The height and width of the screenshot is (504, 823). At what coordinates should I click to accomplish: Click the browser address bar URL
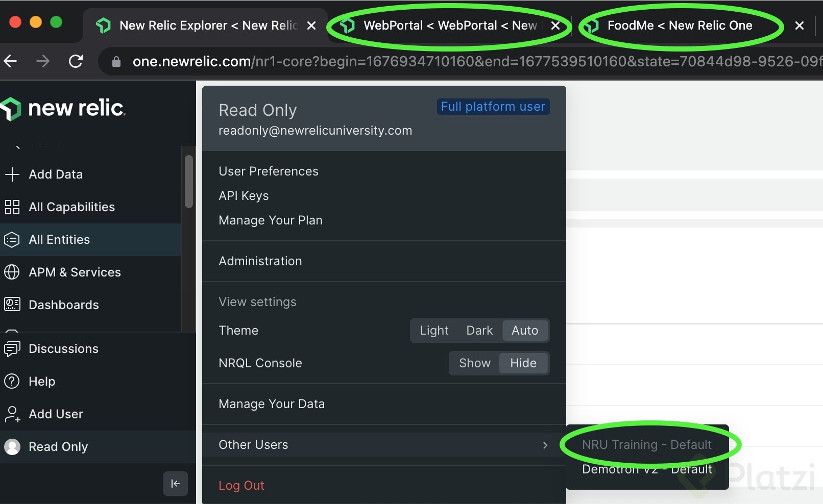(x=477, y=62)
